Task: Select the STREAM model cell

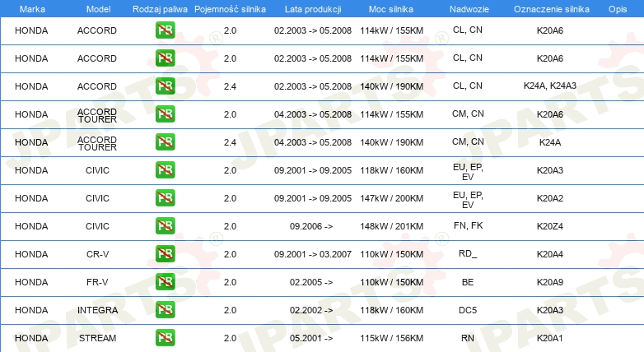Action: tap(97, 338)
